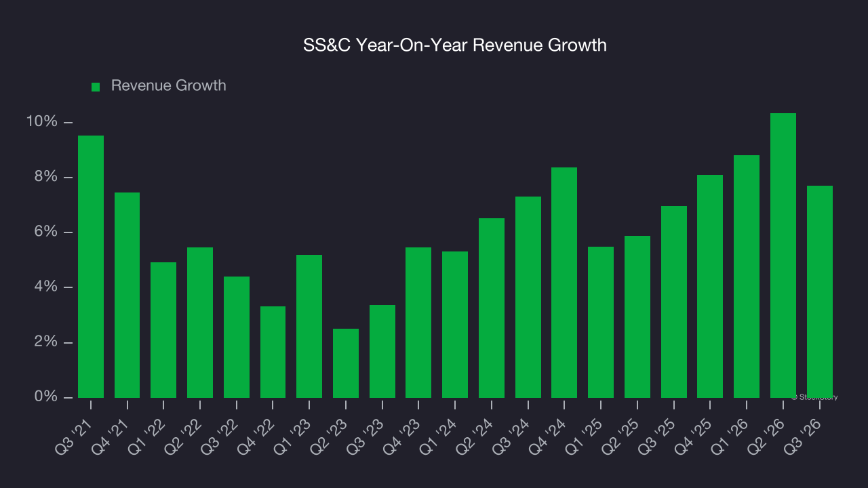This screenshot has height=488, width=868.
Task: Select the Q1 '26 growth bar
Action: click(747, 277)
